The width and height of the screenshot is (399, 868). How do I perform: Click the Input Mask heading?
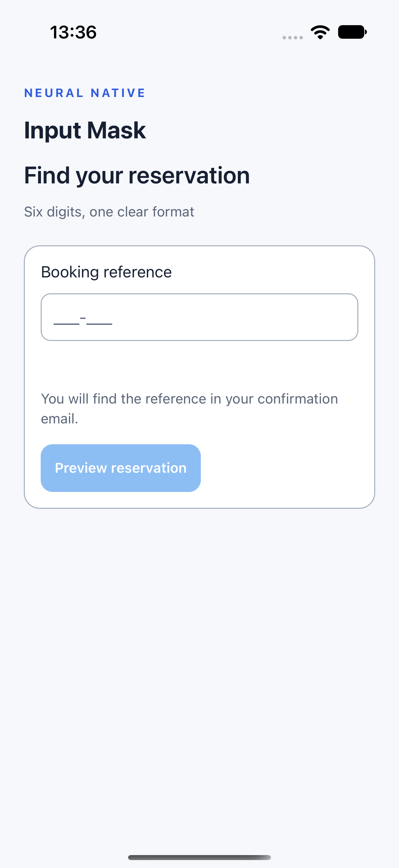[x=85, y=130]
